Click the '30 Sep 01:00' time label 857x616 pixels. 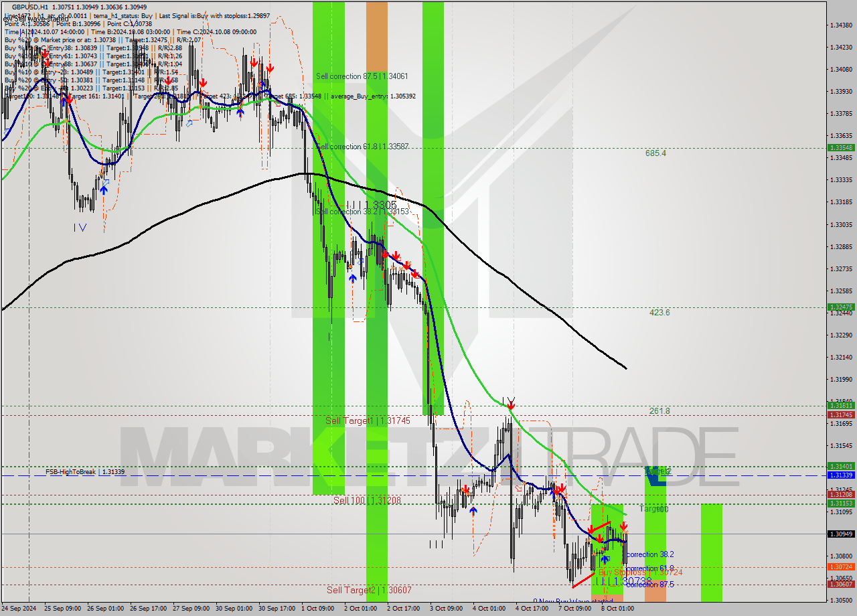[236, 609]
